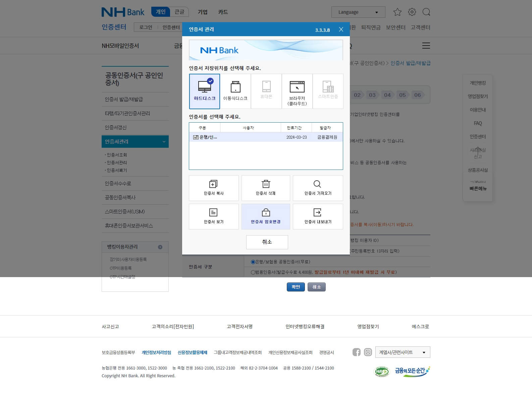Switch to 큰글 large text mode
The height and width of the screenshot is (393, 532).
pos(179,12)
